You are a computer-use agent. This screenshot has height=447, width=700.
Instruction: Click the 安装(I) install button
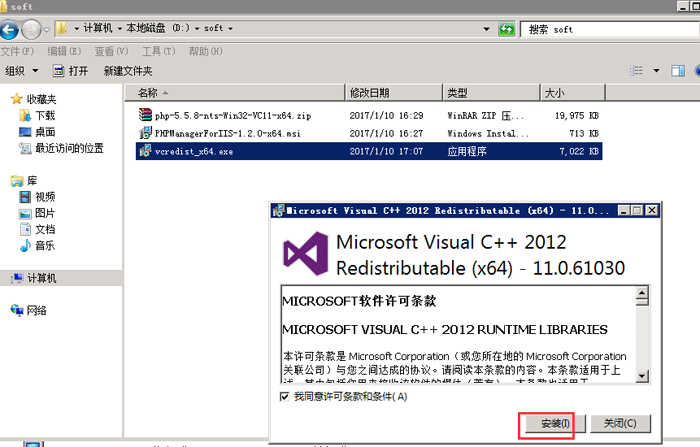pyautogui.click(x=555, y=423)
